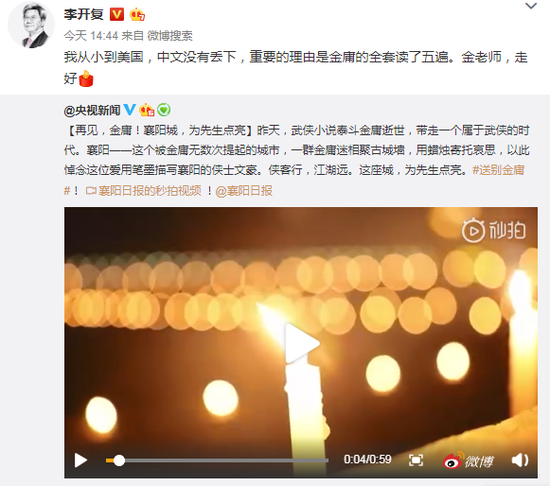Click the crown badge next to 央视新闻
Image resolution: width=550 pixels, height=486 pixels.
click(147, 110)
